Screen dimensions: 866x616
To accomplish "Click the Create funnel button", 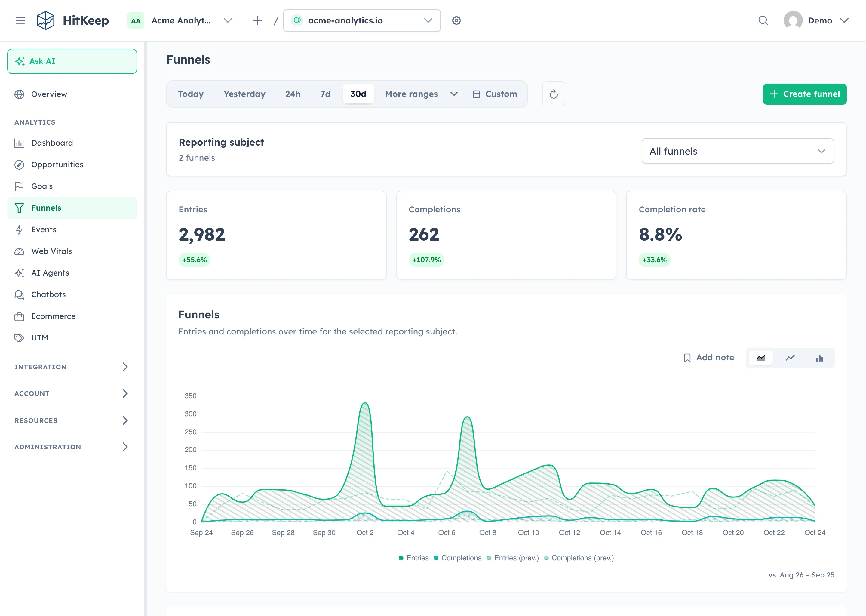I will tap(805, 94).
